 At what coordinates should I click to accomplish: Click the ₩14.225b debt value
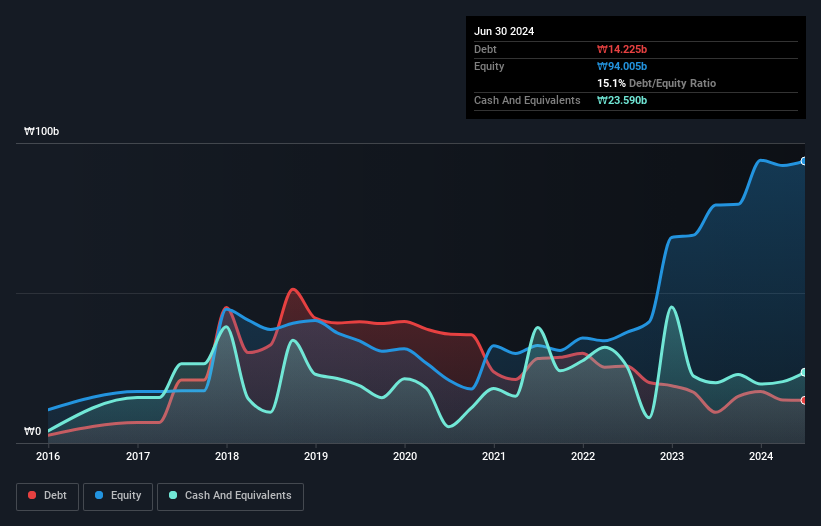click(x=622, y=49)
